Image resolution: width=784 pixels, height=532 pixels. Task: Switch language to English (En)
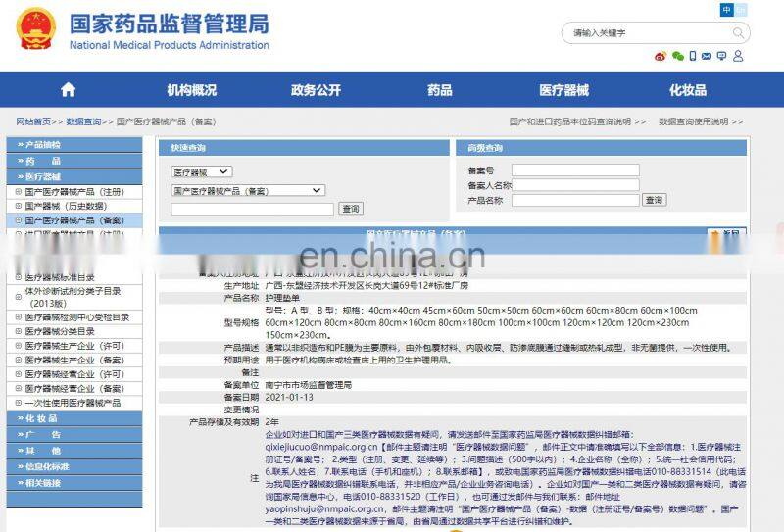tap(742, 9)
